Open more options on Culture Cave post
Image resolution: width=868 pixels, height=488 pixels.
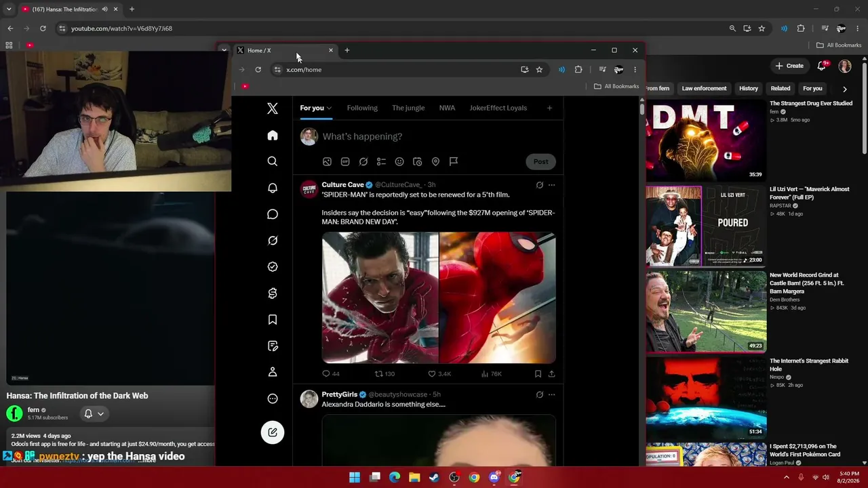coord(551,185)
